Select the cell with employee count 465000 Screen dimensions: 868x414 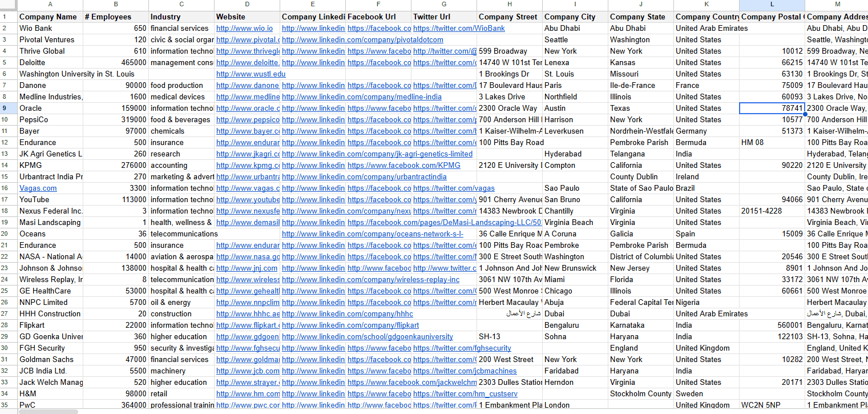(x=116, y=62)
